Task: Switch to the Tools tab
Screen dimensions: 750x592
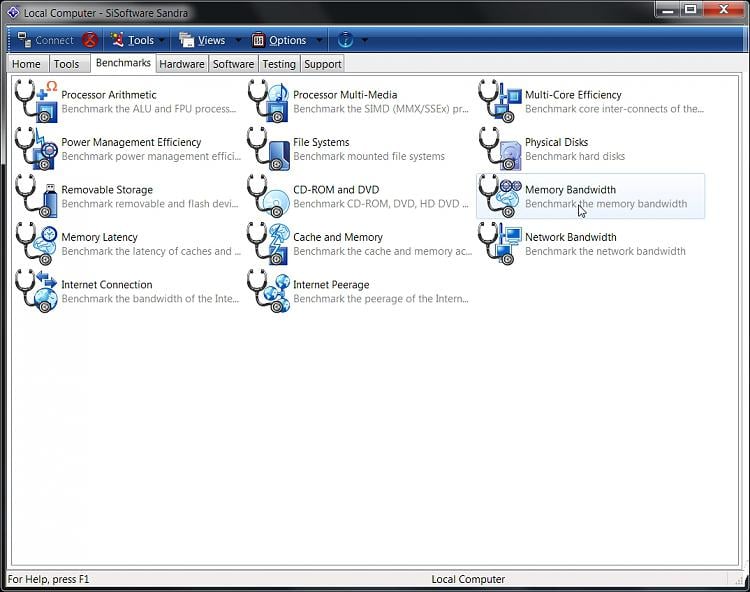Action: tap(69, 64)
